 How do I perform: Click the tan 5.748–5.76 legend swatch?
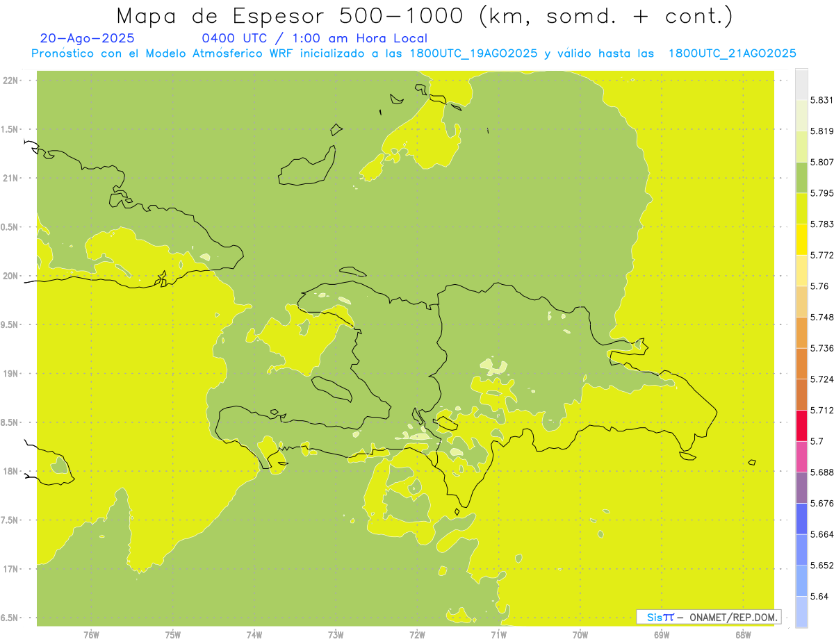[801, 302]
